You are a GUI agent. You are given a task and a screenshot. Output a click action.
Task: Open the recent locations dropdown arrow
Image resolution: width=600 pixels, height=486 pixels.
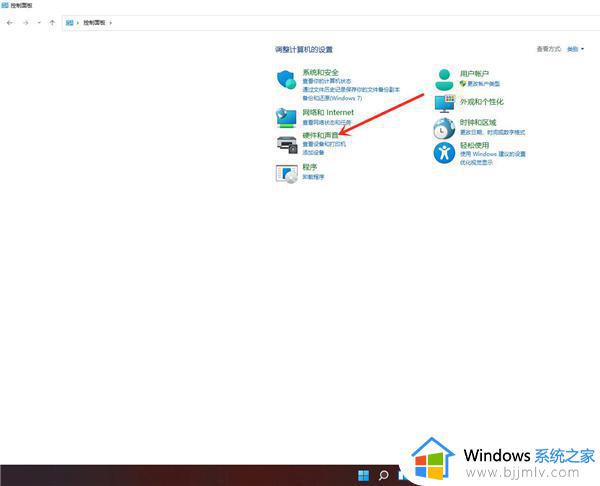coord(38,21)
